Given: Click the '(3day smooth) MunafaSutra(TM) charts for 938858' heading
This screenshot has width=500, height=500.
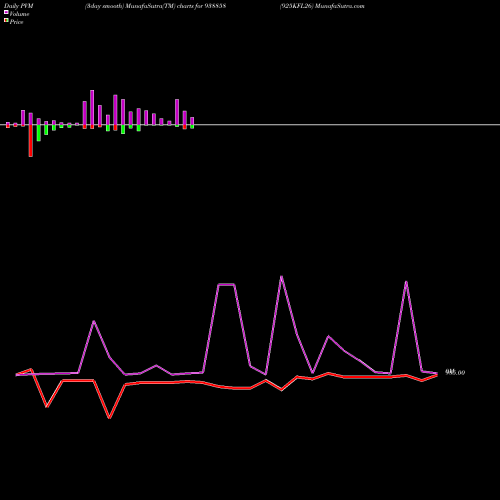Looking at the screenshot, I should [x=155, y=6].
